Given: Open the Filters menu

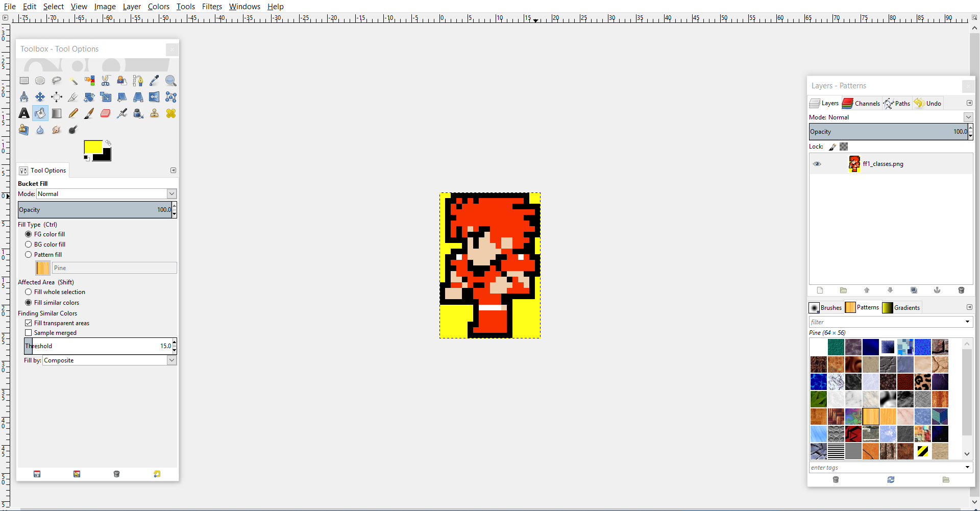Looking at the screenshot, I should point(212,7).
